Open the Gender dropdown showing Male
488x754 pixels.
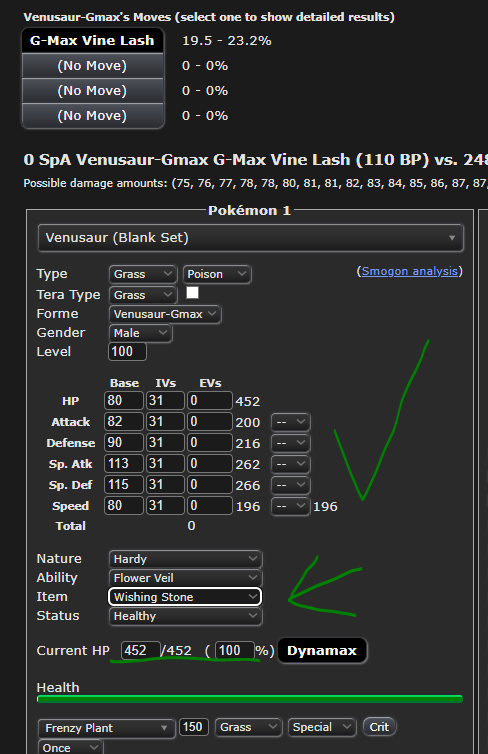(x=140, y=333)
